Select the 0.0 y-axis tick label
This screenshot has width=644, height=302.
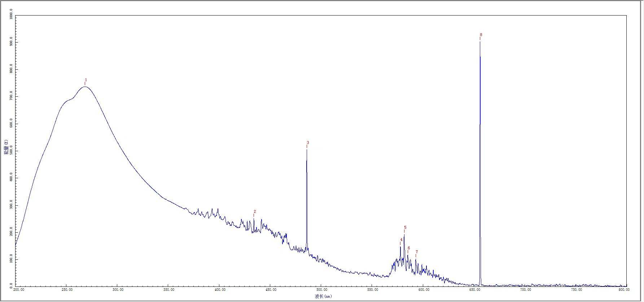tap(11, 284)
